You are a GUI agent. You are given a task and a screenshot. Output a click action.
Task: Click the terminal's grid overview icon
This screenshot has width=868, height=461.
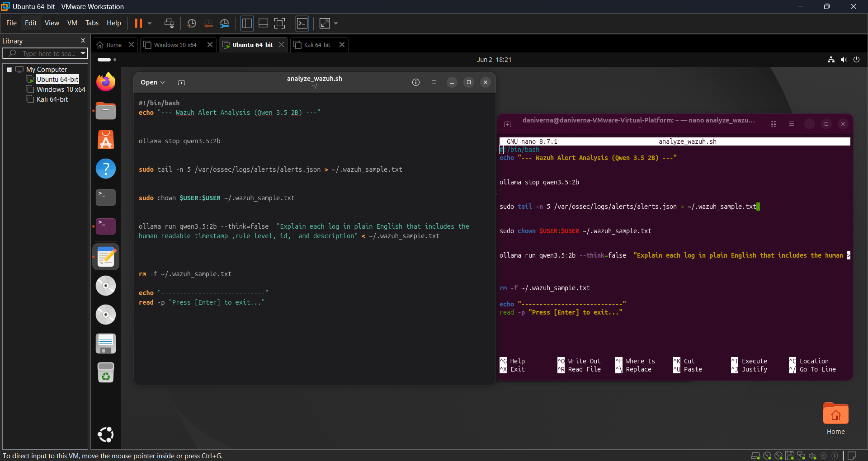coord(774,124)
